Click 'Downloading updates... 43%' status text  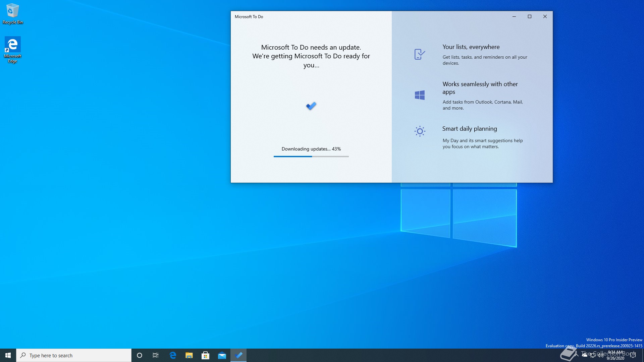tap(311, 149)
